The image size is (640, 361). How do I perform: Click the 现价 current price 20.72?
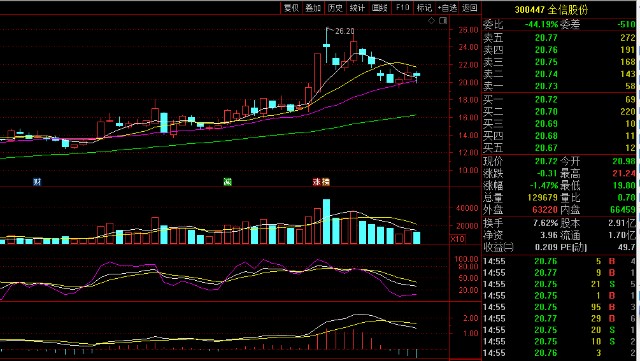tap(546, 161)
